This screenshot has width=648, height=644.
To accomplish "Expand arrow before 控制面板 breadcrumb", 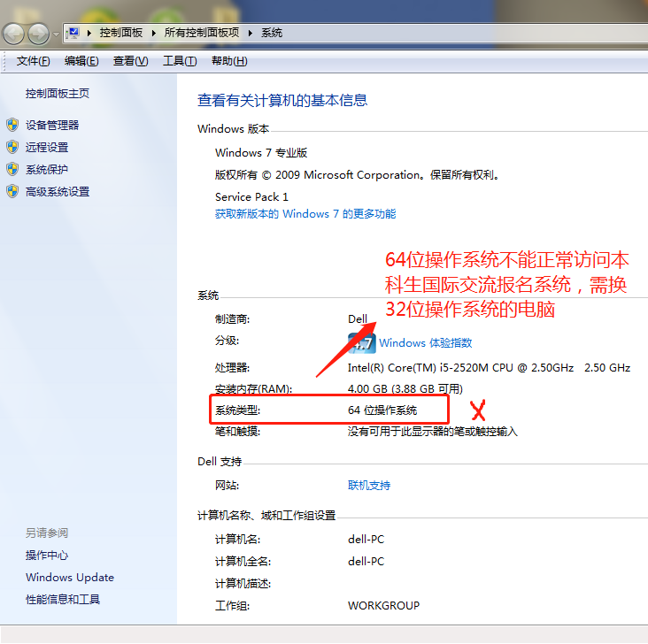I will click(x=89, y=33).
